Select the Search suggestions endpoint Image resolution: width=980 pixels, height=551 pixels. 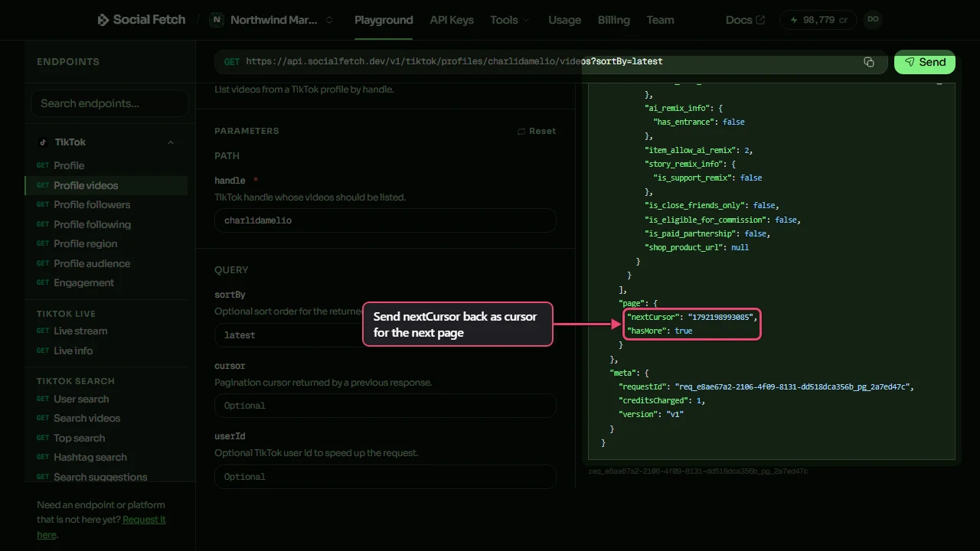pyautogui.click(x=106, y=477)
